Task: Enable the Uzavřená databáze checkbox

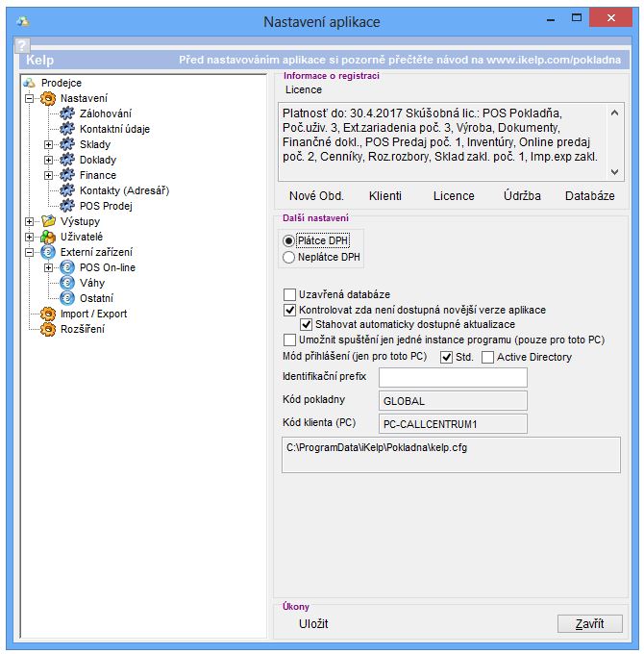Action: 289,294
